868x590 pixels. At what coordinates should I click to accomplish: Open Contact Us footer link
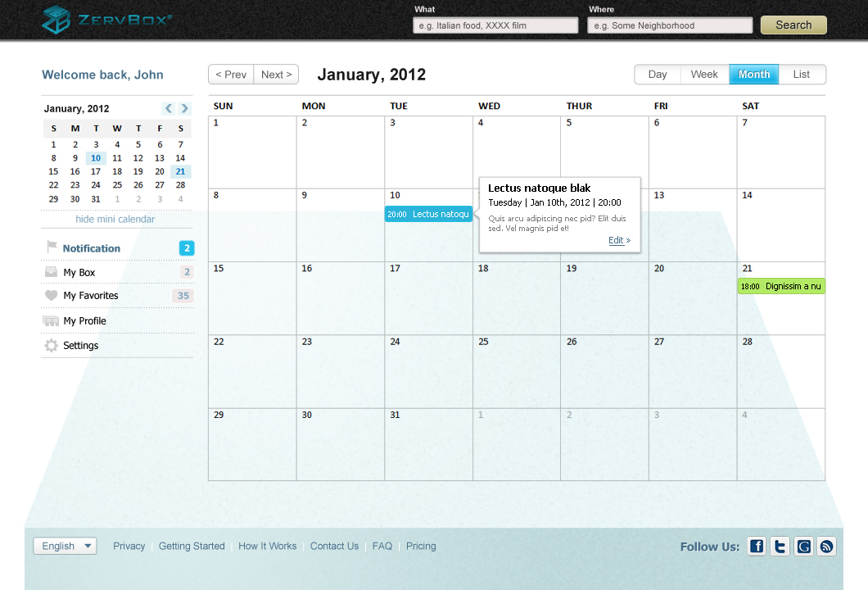click(334, 547)
